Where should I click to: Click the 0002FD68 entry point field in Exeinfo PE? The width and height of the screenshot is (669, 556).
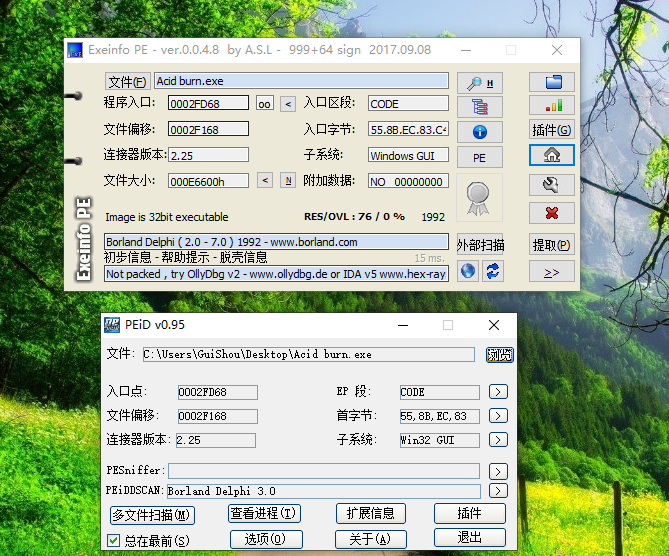[208, 103]
